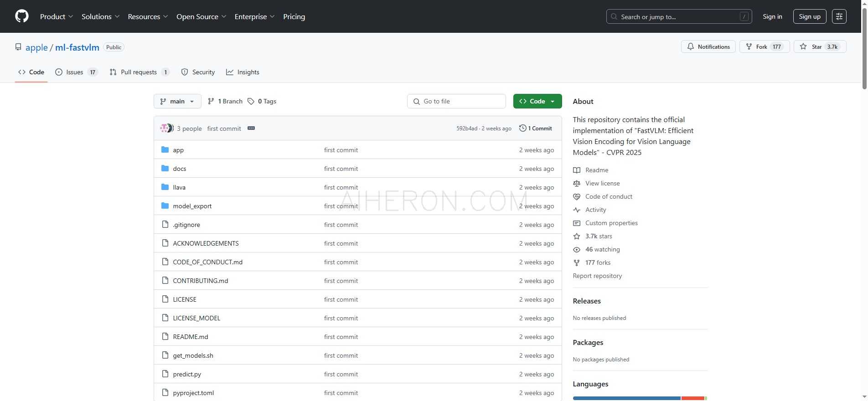868x401 pixels.
Task: Open the top-right appearance settings icon
Action: (x=839, y=16)
